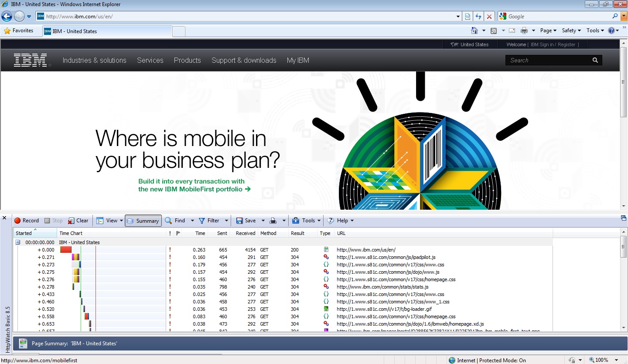This screenshot has width=628, height=364.
Task: Open the Safety menu
Action: pyautogui.click(x=571, y=31)
